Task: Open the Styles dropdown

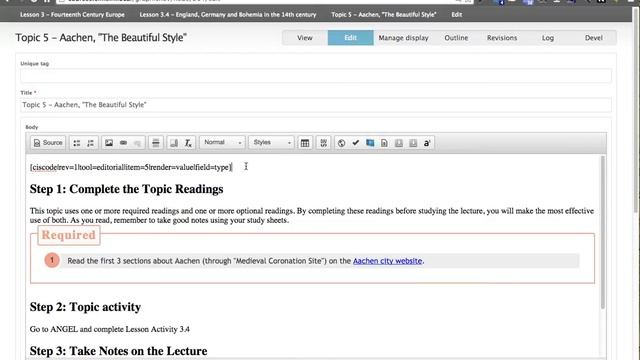Action: pyautogui.click(x=271, y=142)
